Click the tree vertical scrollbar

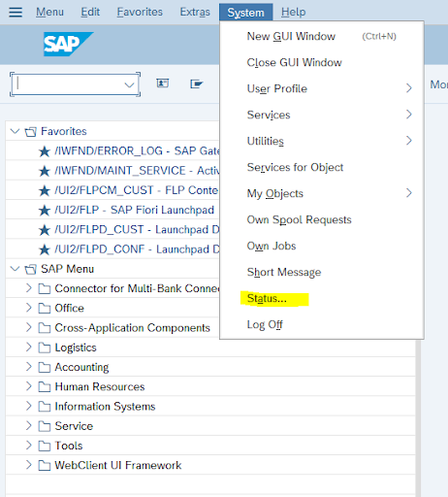tap(418, 417)
